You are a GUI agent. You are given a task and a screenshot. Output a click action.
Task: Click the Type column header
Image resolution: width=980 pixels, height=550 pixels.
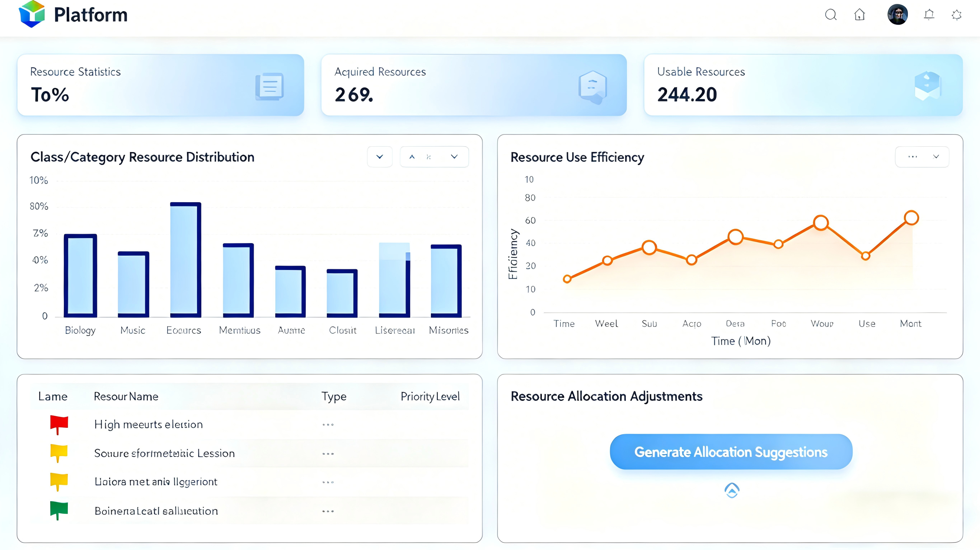coord(334,397)
